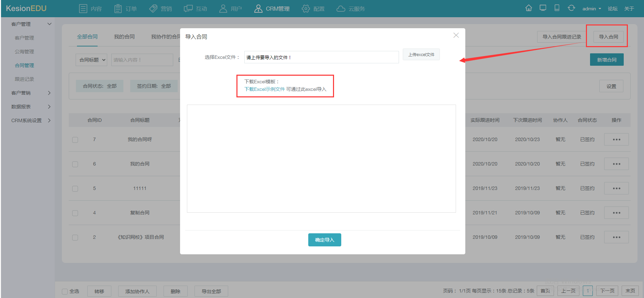This screenshot has height=298, width=644.
Task: Expand the admin user dropdown
Action: [592, 9]
